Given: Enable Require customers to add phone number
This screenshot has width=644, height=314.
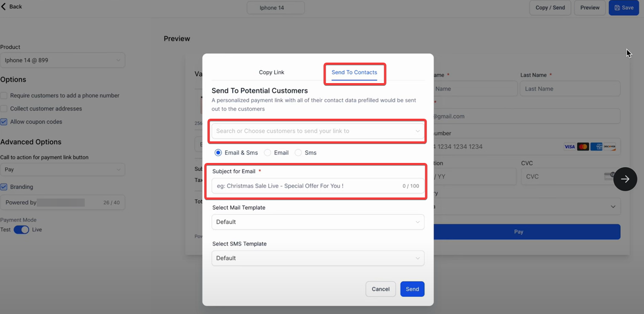Looking at the screenshot, I should click(x=4, y=95).
